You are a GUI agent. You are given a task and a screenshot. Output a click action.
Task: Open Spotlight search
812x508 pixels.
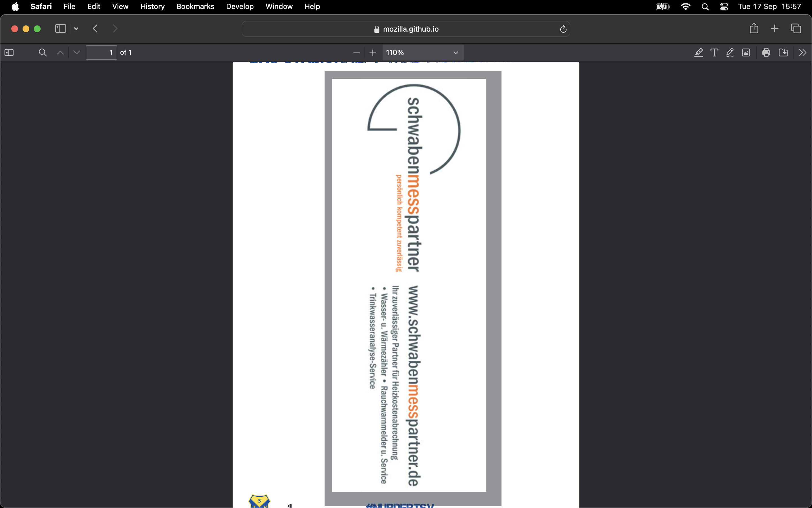click(x=705, y=7)
